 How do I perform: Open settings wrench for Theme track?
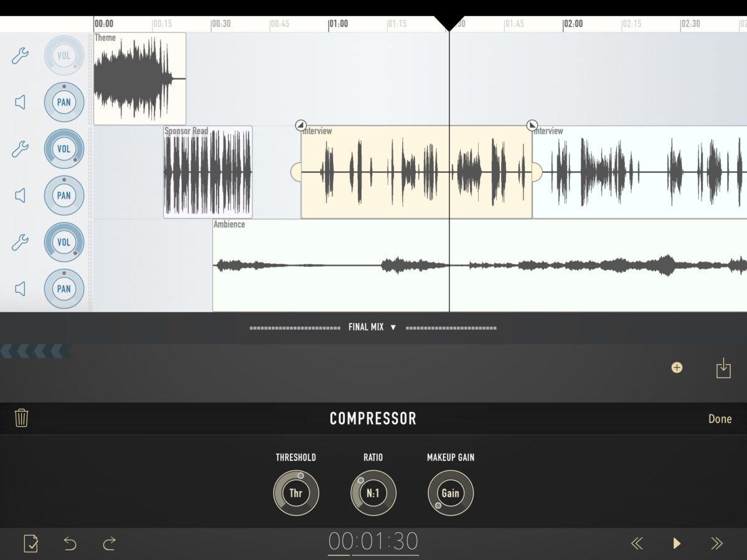[20, 56]
